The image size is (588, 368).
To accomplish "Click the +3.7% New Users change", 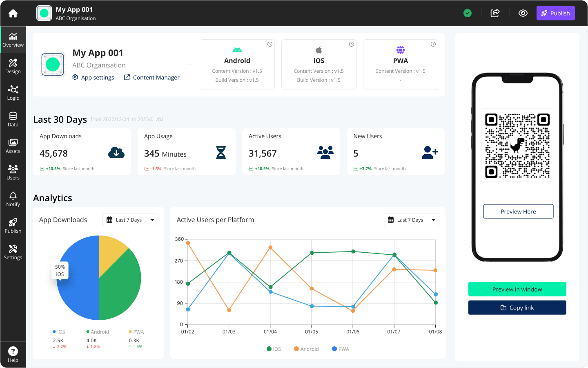I will click(x=365, y=168).
